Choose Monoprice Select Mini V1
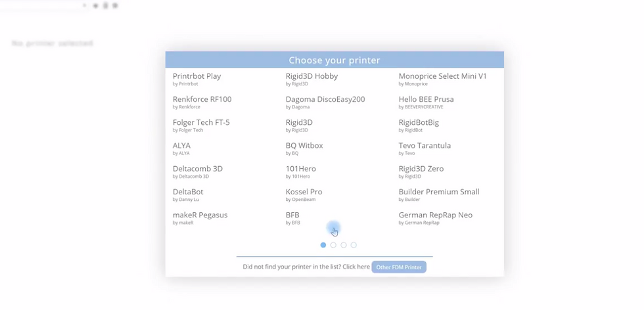The width and height of the screenshot is (644, 310). (443, 79)
